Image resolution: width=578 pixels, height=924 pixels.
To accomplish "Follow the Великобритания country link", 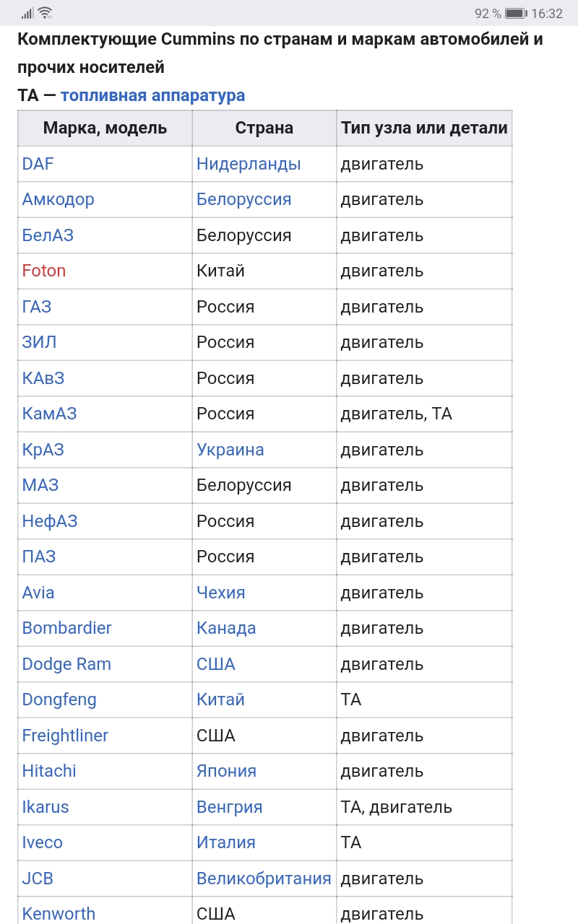I will [264, 879].
